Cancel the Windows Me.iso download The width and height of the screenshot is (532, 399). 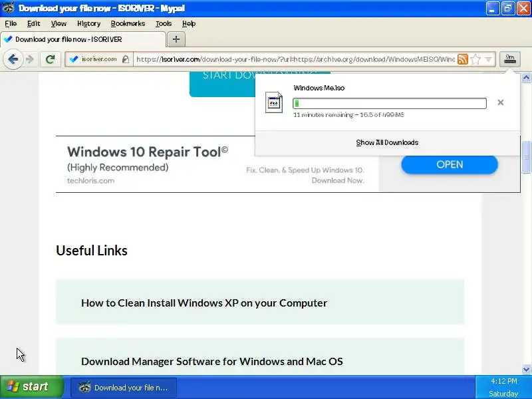click(x=501, y=102)
